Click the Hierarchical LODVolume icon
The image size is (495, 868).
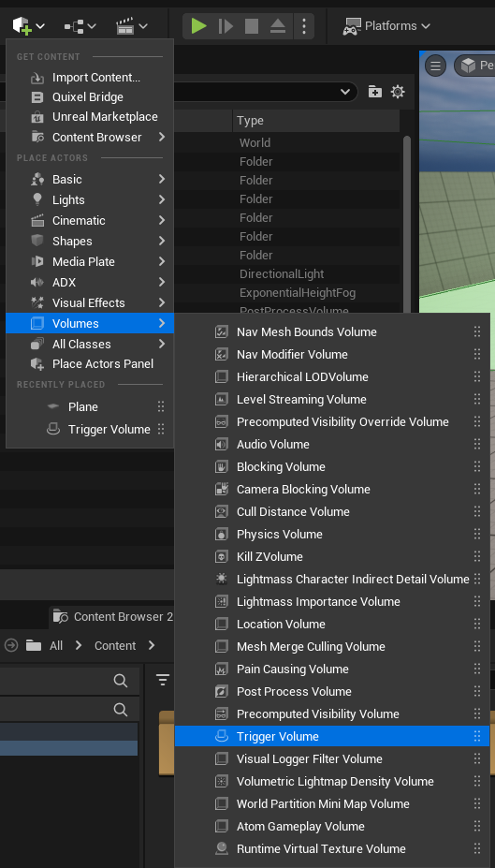point(221,377)
